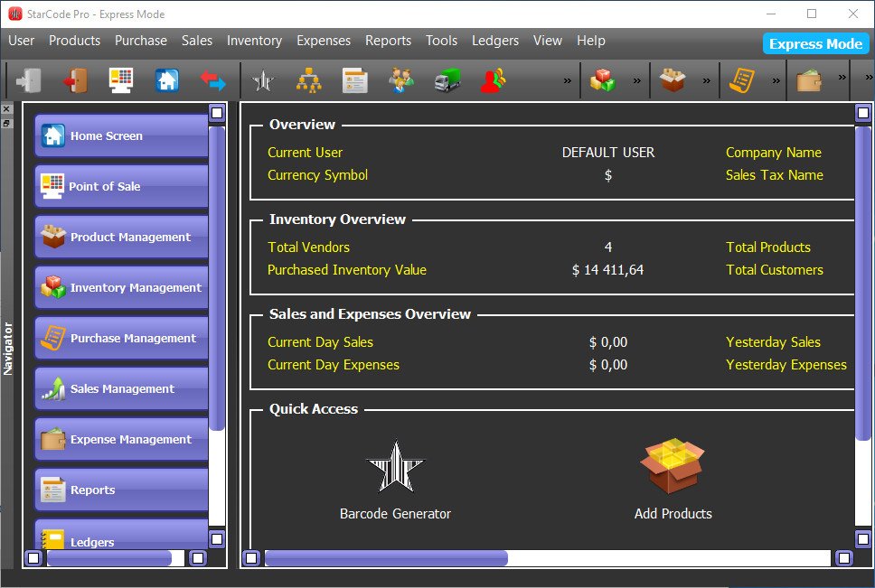875x588 pixels.
Task: Expand overflow chevron next to wallet icon
Action: [842, 78]
